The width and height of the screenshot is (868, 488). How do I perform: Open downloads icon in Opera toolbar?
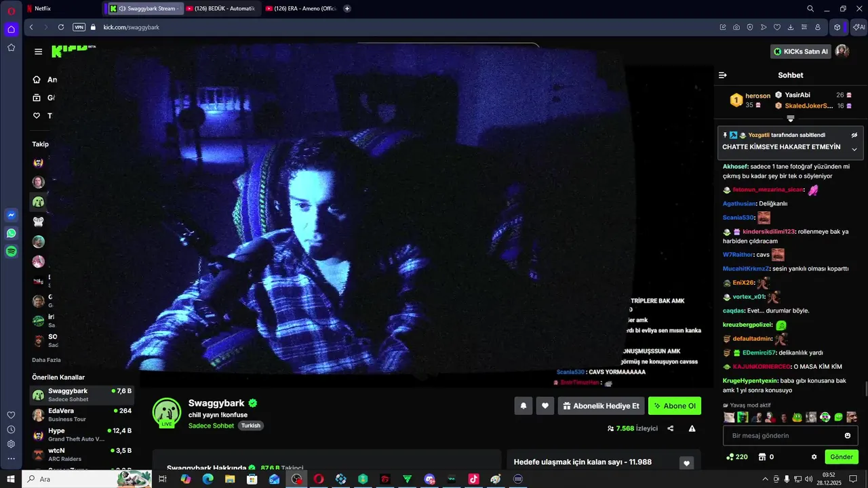tap(791, 27)
